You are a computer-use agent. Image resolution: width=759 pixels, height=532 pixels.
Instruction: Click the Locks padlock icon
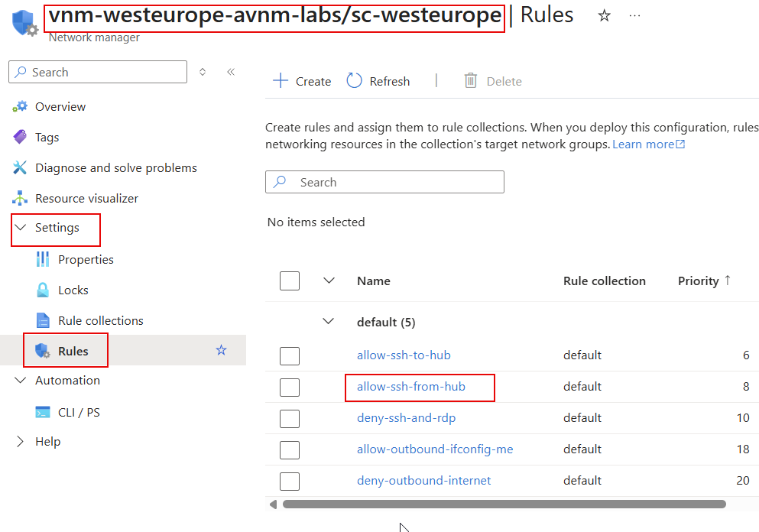click(44, 290)
